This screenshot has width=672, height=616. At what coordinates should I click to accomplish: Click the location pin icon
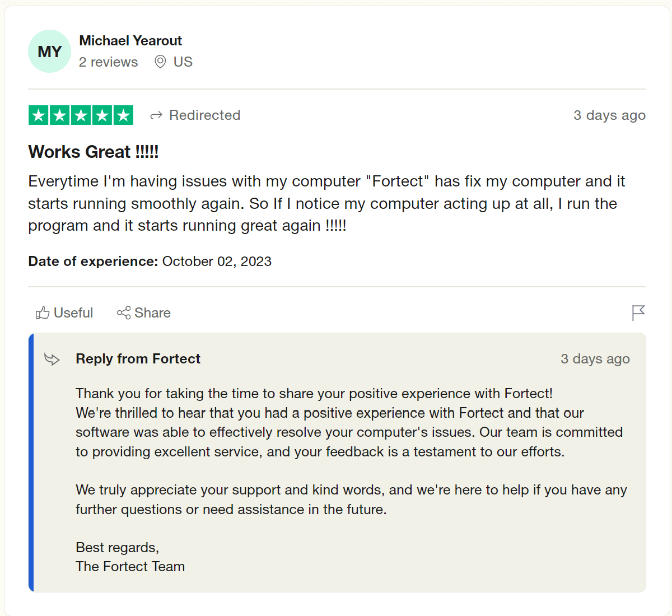tap(160, 62)
